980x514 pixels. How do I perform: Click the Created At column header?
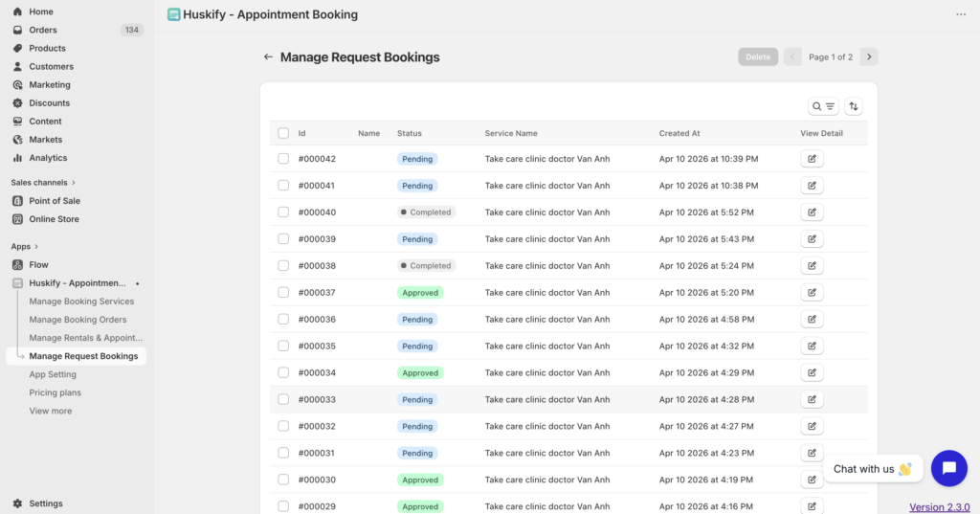[x=679, y=133]
